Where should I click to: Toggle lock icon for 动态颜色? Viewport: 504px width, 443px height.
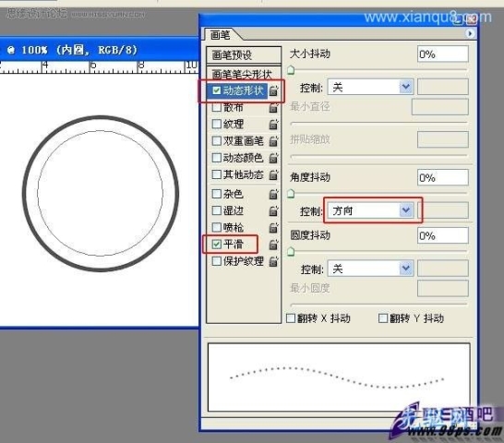click(273, 158)
